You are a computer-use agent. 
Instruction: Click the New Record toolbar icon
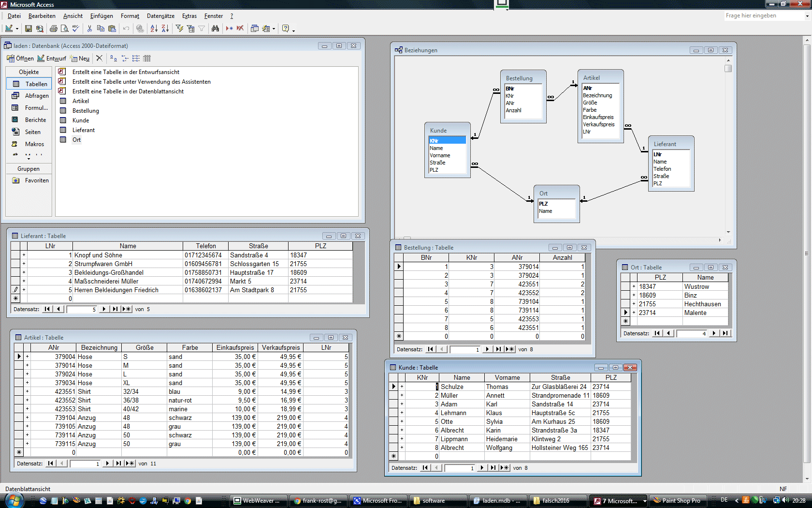[x=229, y=29]
